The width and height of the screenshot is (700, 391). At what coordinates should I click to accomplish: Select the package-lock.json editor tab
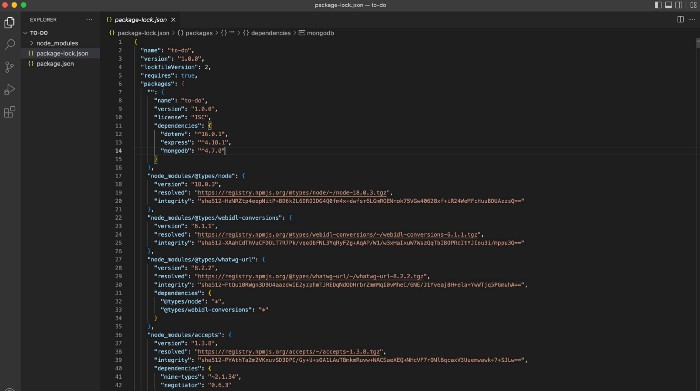click(x=141, y=20)
